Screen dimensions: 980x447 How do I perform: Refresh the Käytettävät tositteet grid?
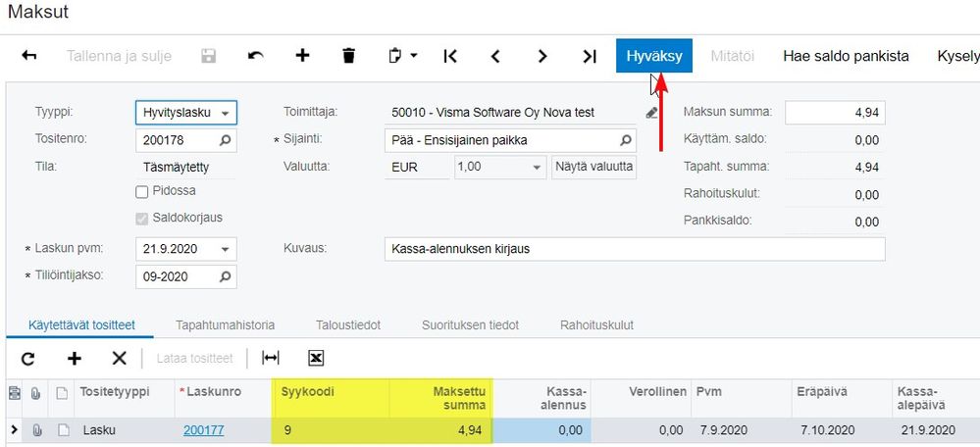27,359
